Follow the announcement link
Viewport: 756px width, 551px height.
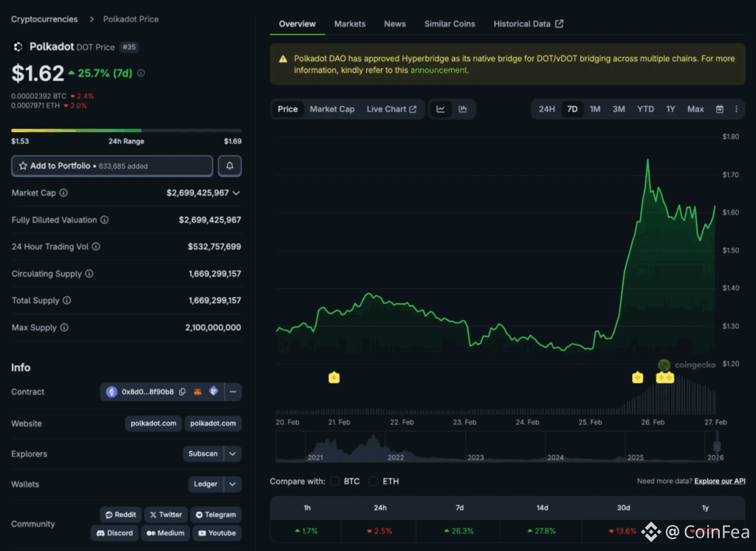tap(439, 70)
